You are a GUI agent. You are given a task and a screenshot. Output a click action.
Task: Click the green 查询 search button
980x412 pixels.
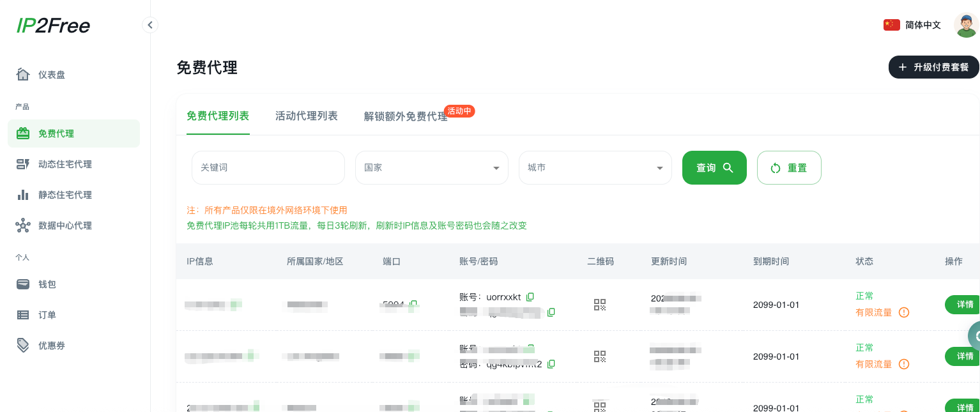click(714, 168)
